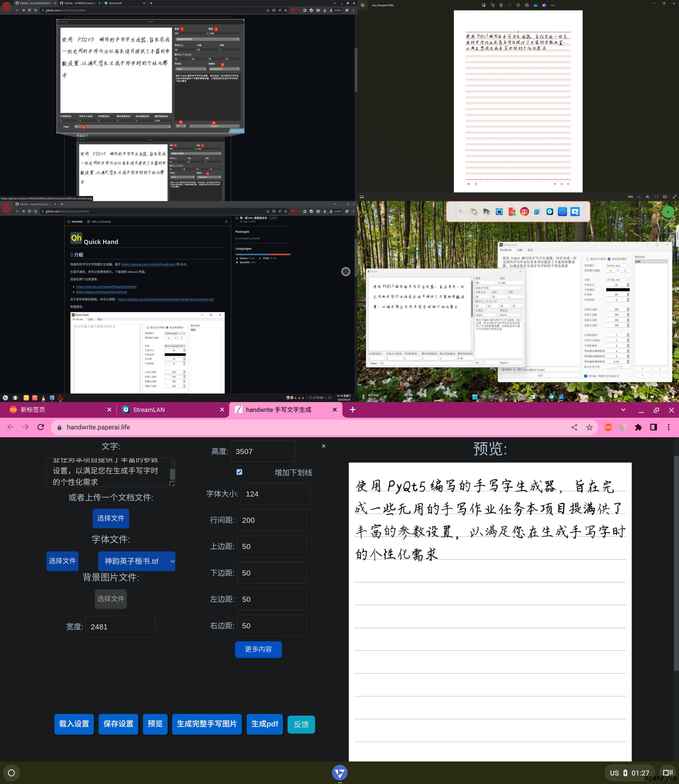679x784 pixels.
Task: Expand the letter.png background image dropdown
Action: pyautogui.click(x=618, y=266)
